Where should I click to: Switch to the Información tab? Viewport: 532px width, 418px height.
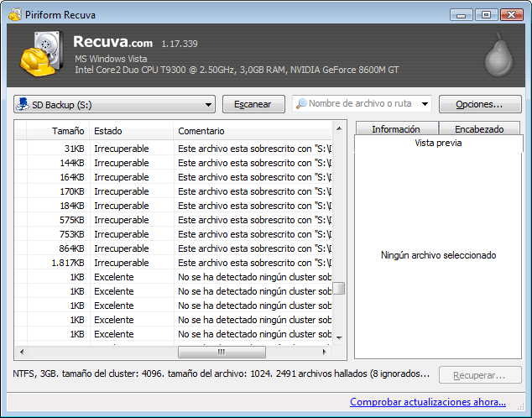click(x=395, y=129)
